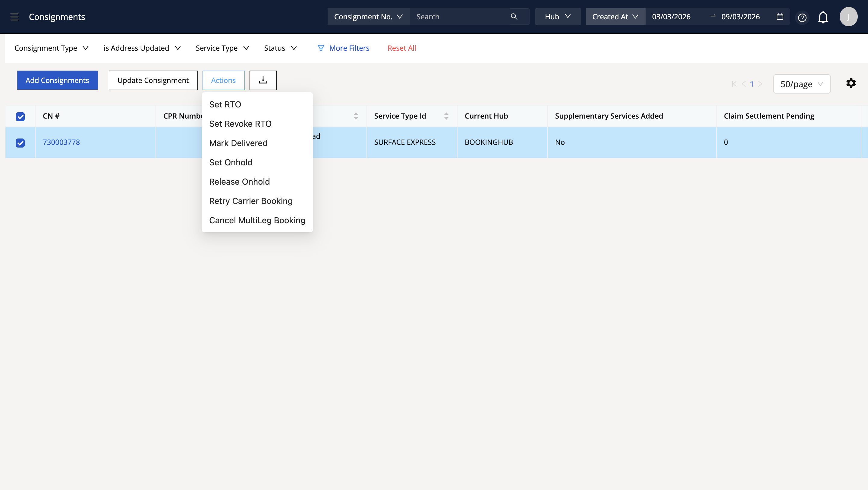868x490 pixels.
Task: Uncheck consignment 730003778 row checkbox
Action: pos(20,143)
